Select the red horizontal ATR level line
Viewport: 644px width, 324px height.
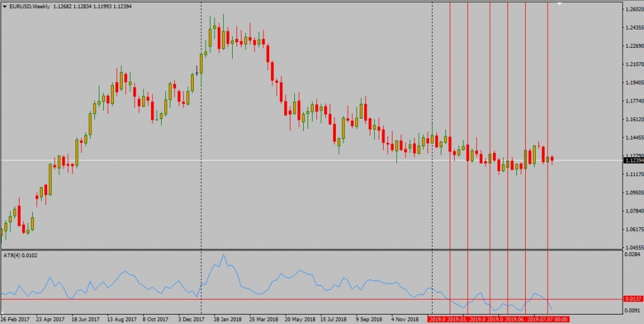click(x=252, y=299)
